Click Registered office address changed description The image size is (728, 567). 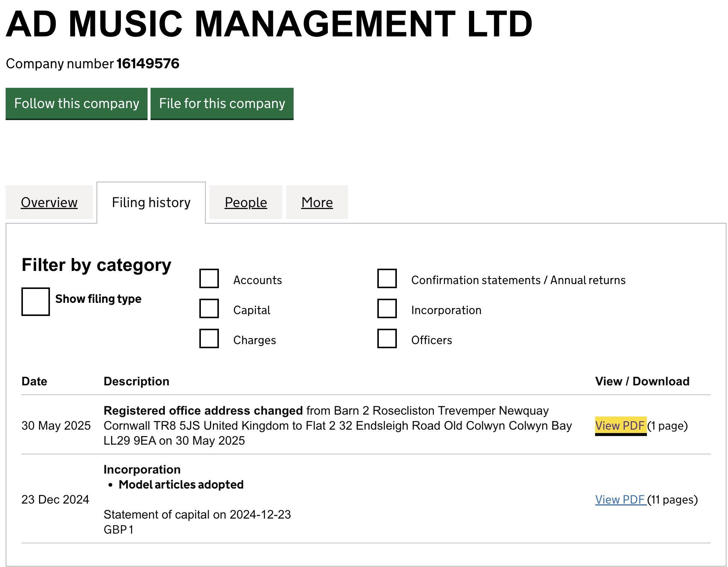pyautogui.click(x=203, y=411)
